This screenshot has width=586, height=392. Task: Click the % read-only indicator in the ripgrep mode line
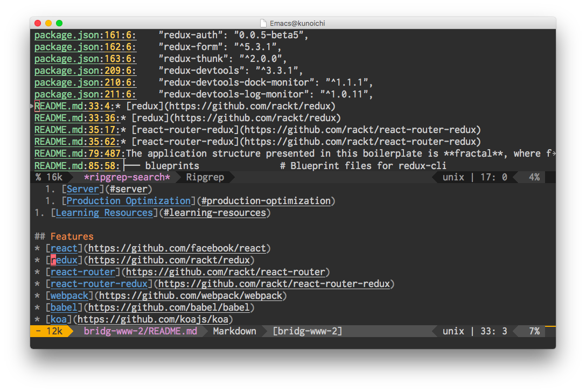(x=38, y=177)
